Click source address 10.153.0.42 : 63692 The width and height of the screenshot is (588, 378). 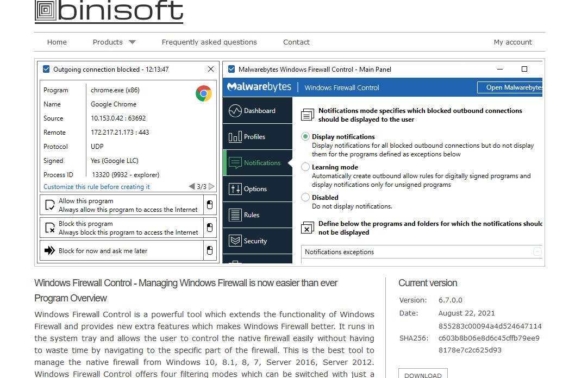pyautogui.click(x=118, y=118)
